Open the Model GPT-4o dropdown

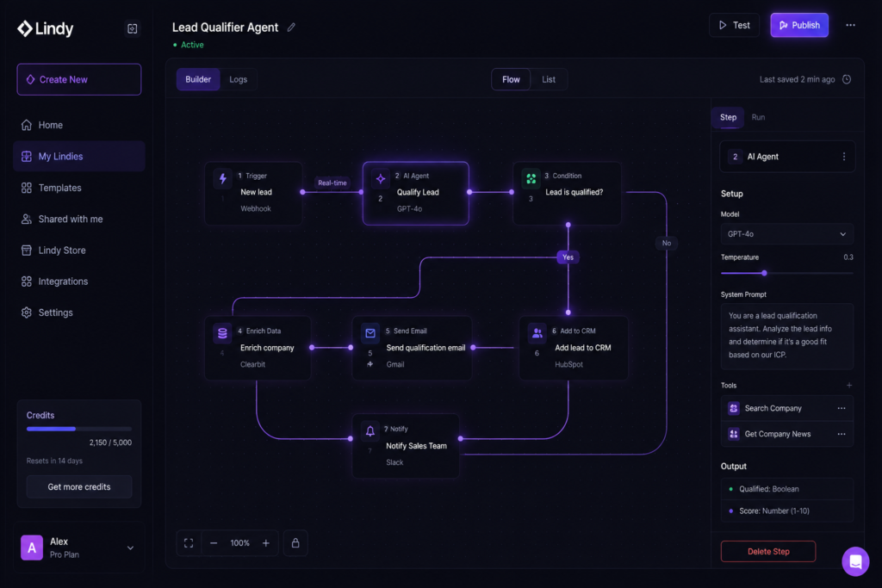pyautogui.click(x=786, y=234)
